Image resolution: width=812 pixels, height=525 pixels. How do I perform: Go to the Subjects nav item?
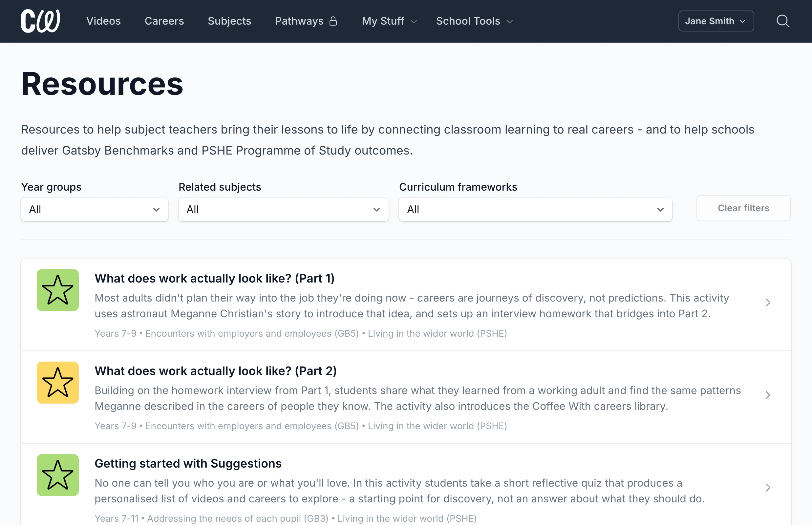coord(229,21)
